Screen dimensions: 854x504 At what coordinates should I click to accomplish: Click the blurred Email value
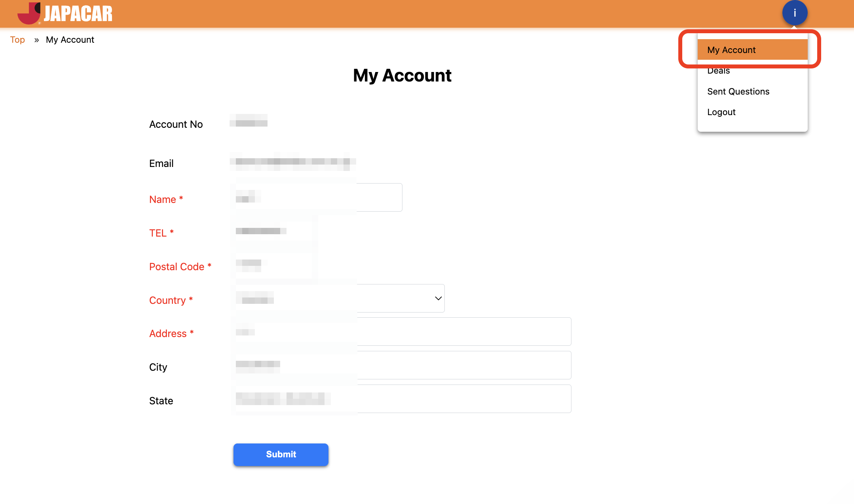tap(292, 162)
